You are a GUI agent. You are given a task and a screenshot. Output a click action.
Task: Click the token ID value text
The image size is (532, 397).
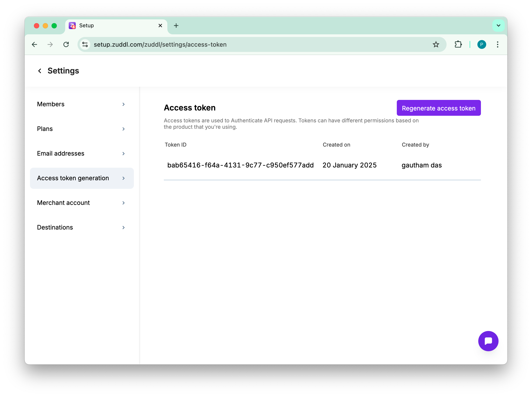pyautogui.click(x=240, y=165)
